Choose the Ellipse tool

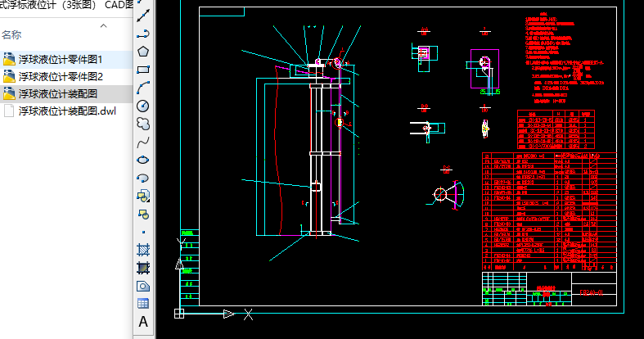[143, 159]
